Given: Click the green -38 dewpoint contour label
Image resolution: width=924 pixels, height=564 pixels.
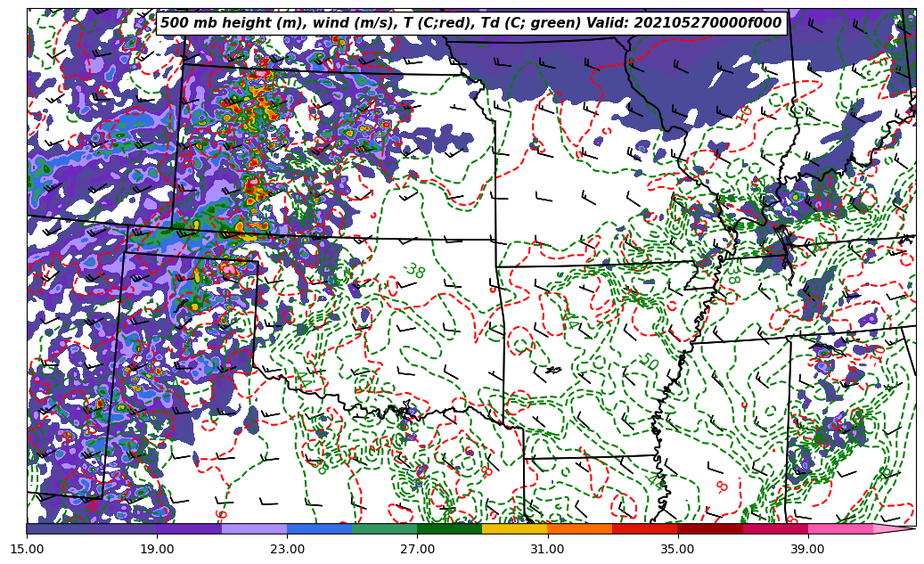Looking at the screenshot, I should pos(413,270).
